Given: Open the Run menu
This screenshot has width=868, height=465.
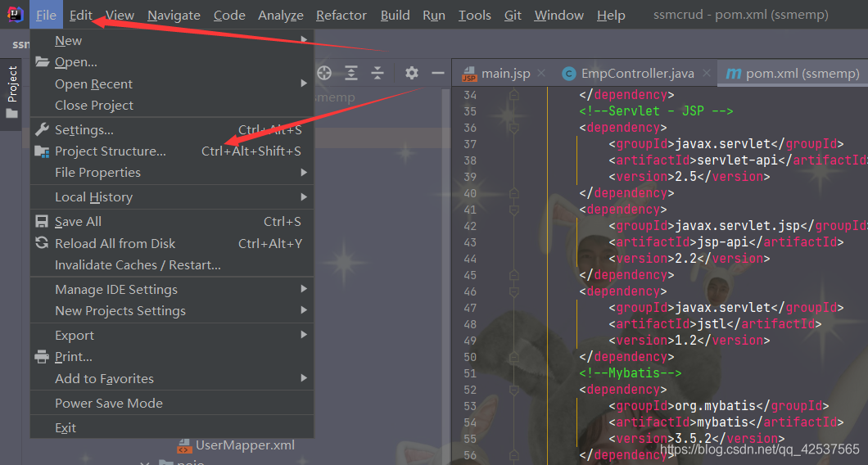Looking at the screenshot, I should (x=434, y=15).
